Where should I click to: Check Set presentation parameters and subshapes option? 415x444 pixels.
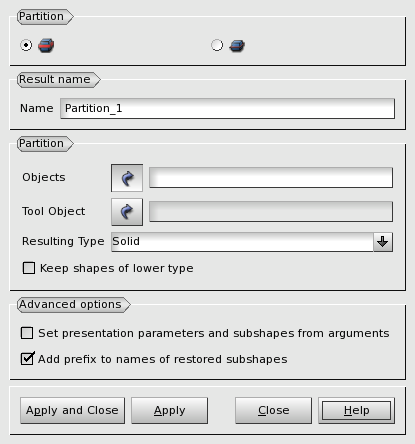27,333
